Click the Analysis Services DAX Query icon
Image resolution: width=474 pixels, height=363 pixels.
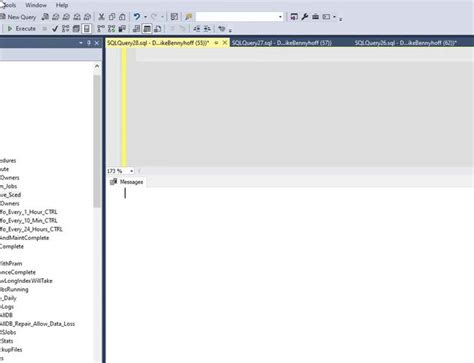(87, 17)
